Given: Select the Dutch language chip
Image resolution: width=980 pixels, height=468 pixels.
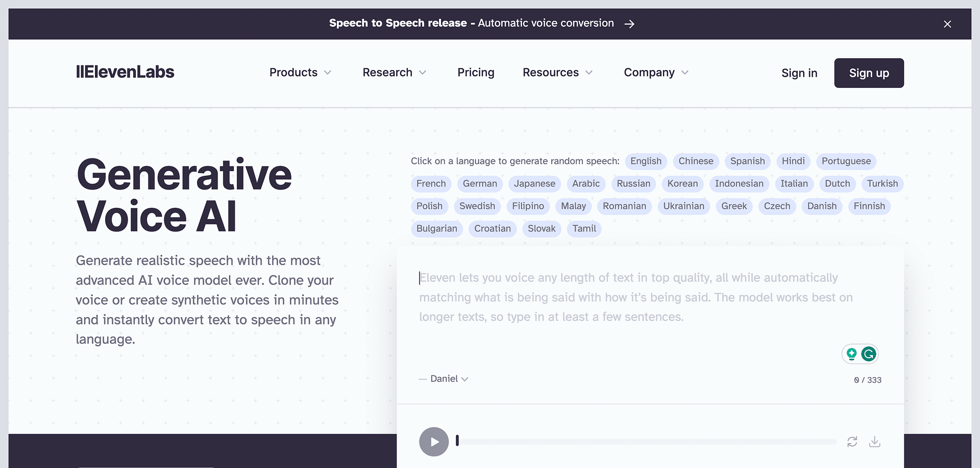Looking at the screenshot, I should (x=838, y=183).
